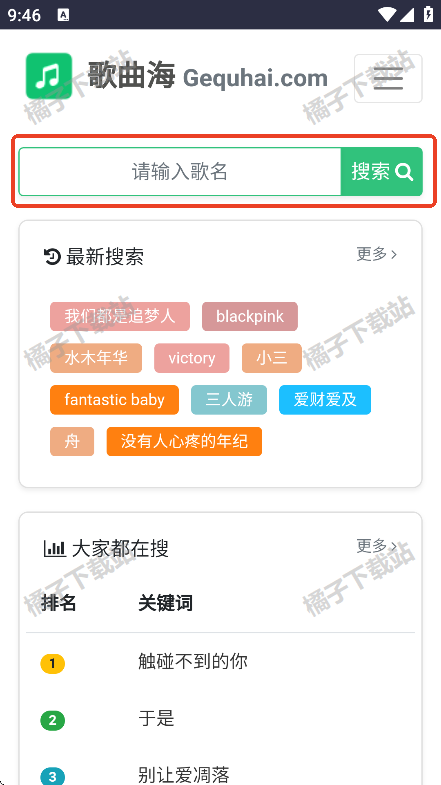The height and width of the screenshot is (785, 441).
Task: Open the hamburger menu
Action: click(388, 79)
